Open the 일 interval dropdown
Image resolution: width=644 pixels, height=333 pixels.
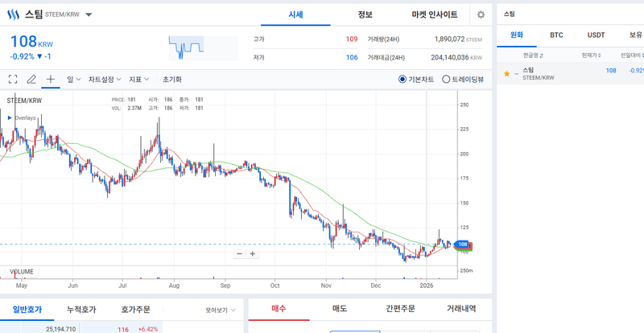(72, 80)
